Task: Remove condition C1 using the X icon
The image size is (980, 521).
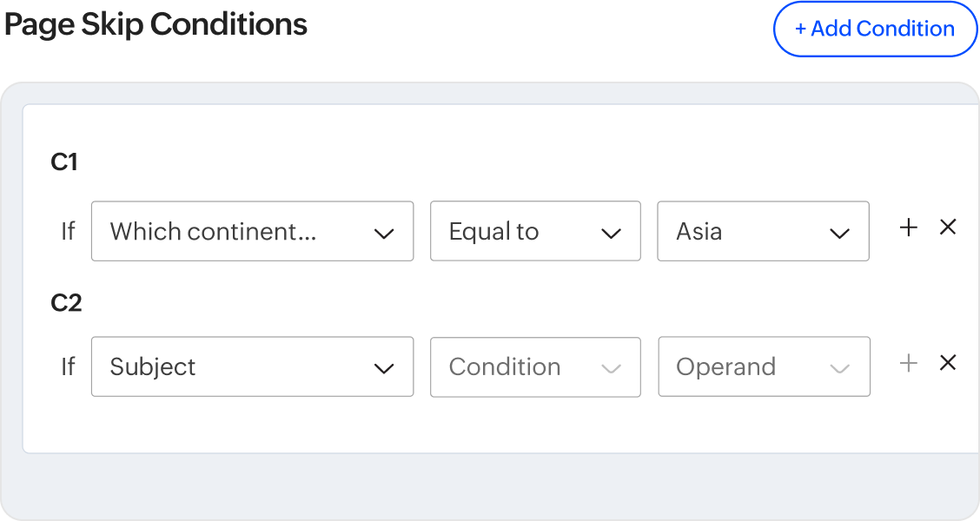Action: click(948, 227)
